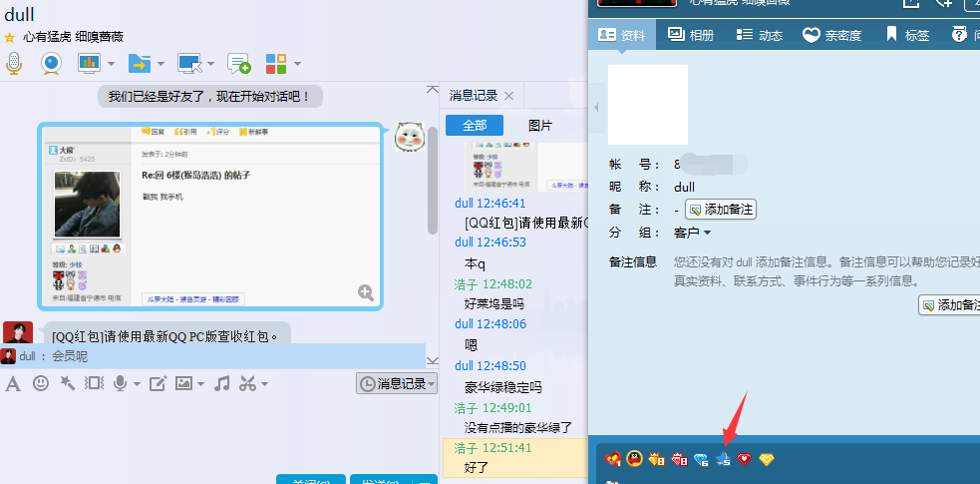Select the 全部 filter in message records
Screen dimensions: 980x484
tap(475, 125)
